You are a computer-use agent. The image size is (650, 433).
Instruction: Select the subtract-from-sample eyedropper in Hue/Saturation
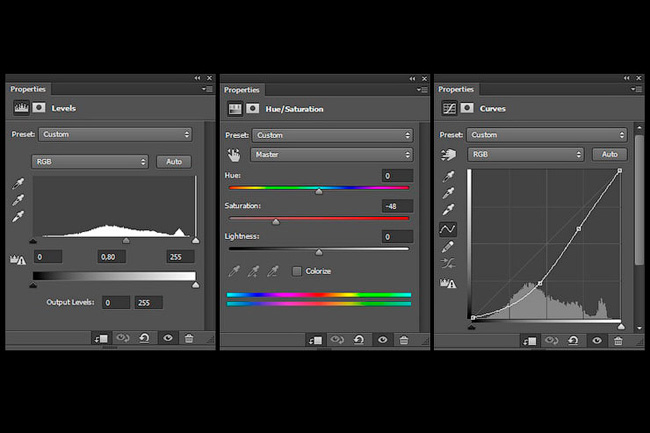pyautogui.click(x=273, y=271)
